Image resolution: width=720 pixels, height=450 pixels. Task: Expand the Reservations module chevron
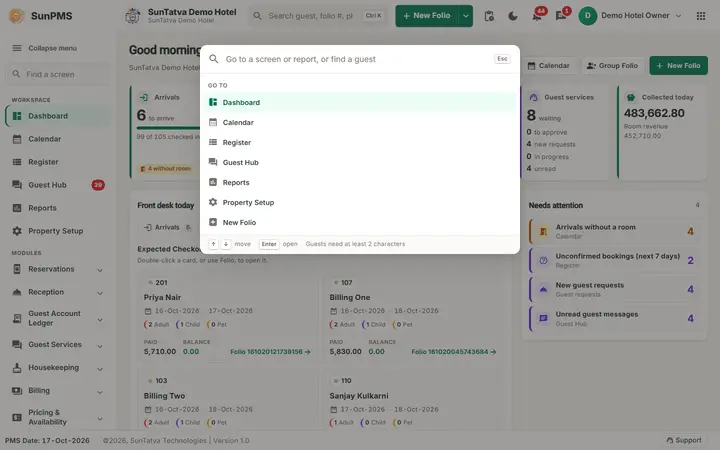[x=100, y=270]
